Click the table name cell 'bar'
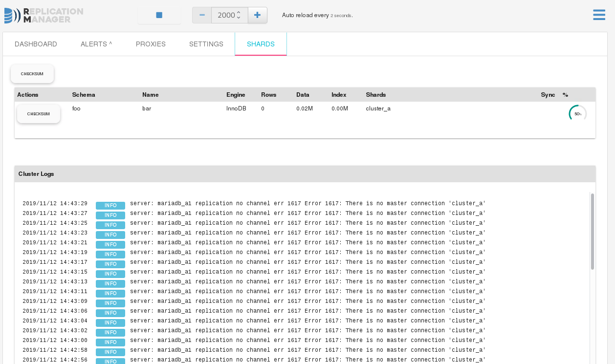The width and height of the screenshot is (615, 364). click(x=147, y=108)
